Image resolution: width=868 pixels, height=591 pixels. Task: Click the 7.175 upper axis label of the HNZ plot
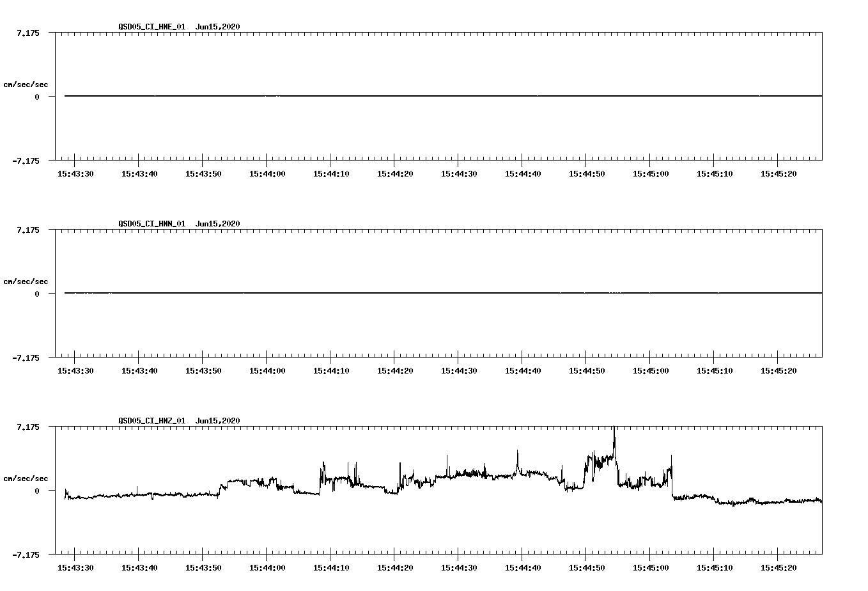(x=28, y=427)
